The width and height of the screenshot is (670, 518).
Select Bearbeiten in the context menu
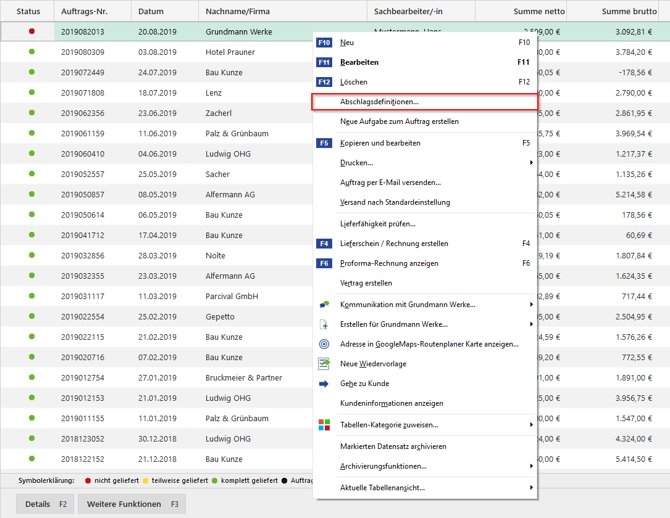point(425,62)
